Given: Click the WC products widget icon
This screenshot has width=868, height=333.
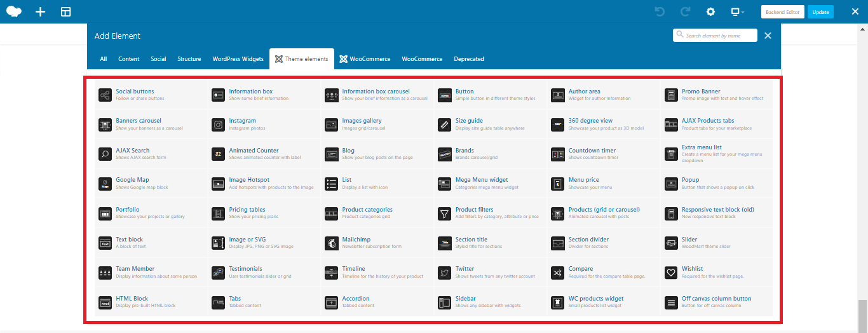Looking at the screenshot, I should click(557, 302).
